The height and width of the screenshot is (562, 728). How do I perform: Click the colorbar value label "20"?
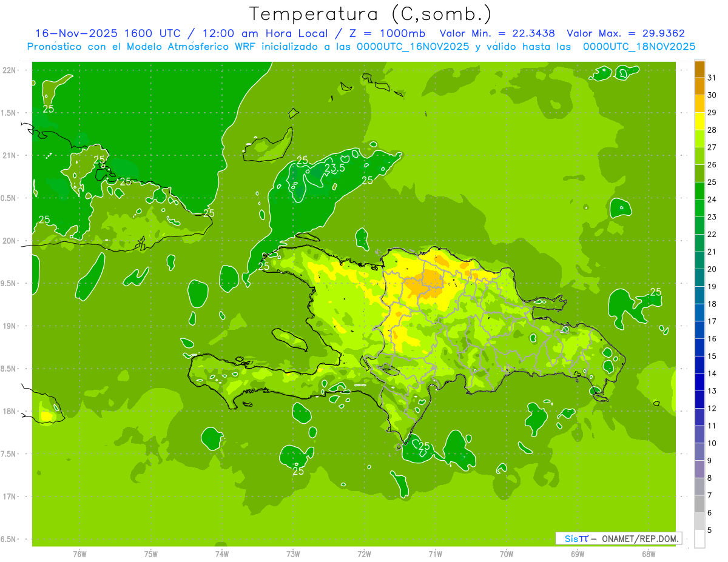(x=712, y=269)
